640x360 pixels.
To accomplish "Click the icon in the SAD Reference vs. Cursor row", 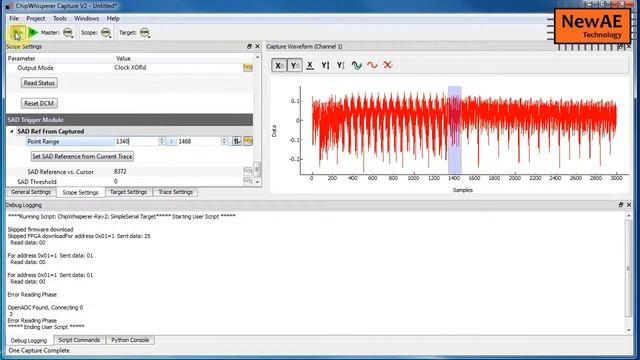I will (248, 171).
